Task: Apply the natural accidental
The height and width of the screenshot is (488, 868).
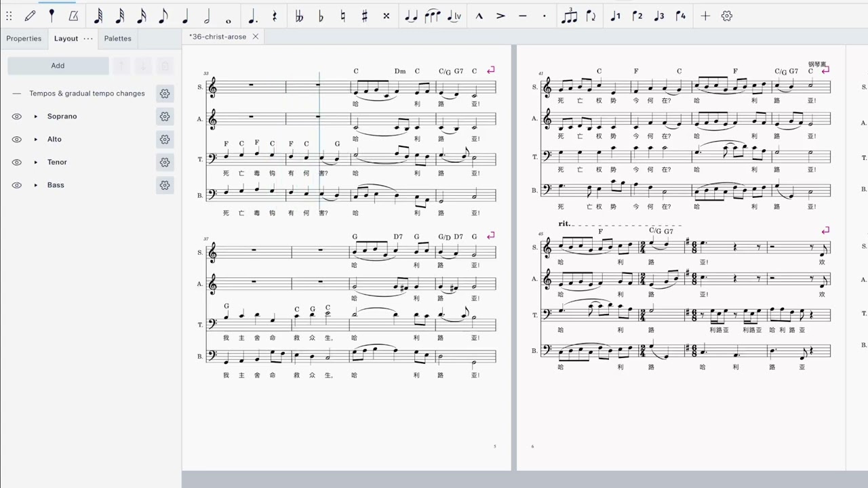Action: click(x=342, y=16)
